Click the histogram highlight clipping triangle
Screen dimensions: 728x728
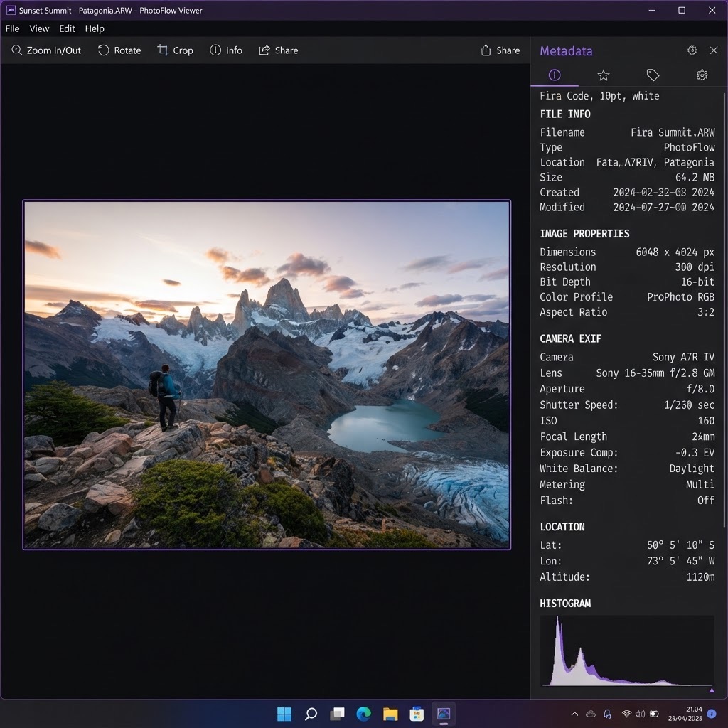(712, 690)
